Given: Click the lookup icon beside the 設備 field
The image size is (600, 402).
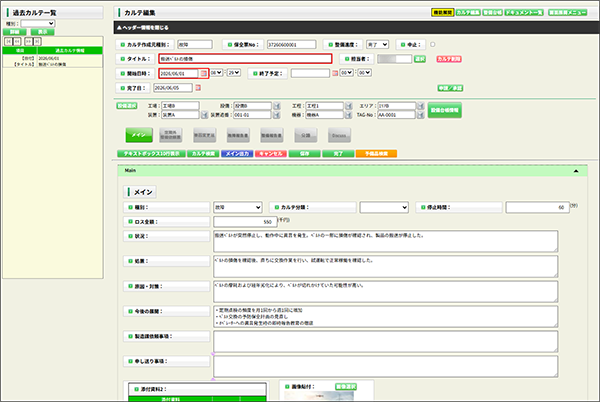Looking at the screenshot, I should (277, 106).
